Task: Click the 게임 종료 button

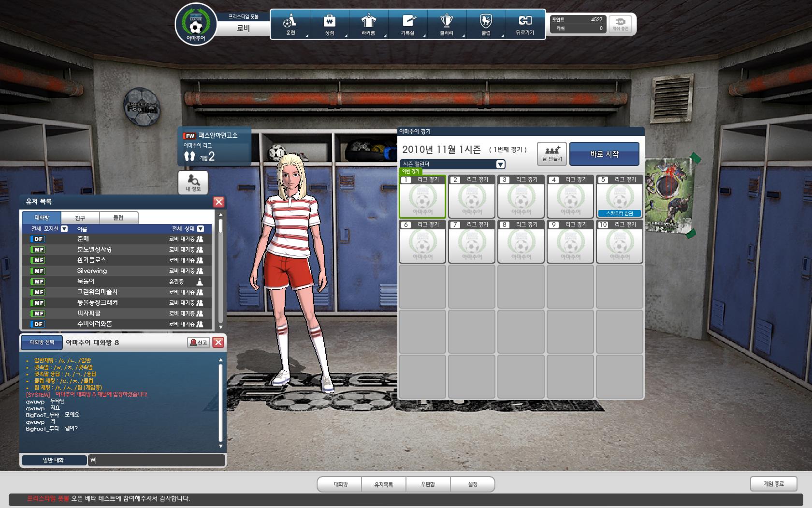Action: click(x=773, y=483)
